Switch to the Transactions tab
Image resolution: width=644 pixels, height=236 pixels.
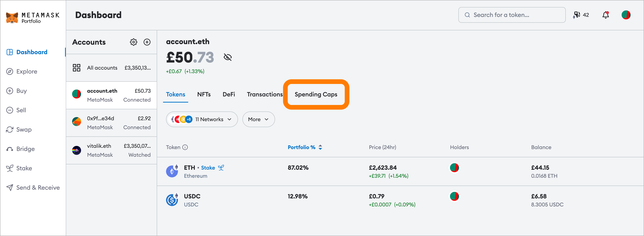[x=265, y=94]
